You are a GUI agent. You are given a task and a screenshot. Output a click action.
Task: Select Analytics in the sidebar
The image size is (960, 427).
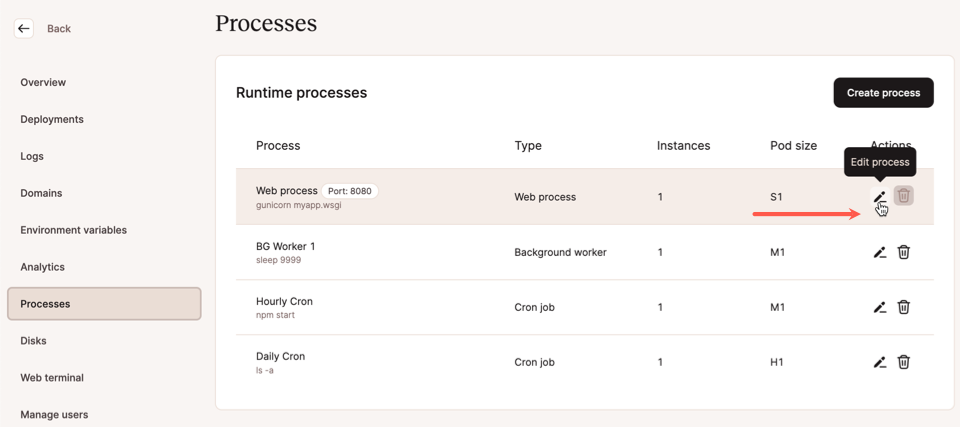[x=42, y=267]
